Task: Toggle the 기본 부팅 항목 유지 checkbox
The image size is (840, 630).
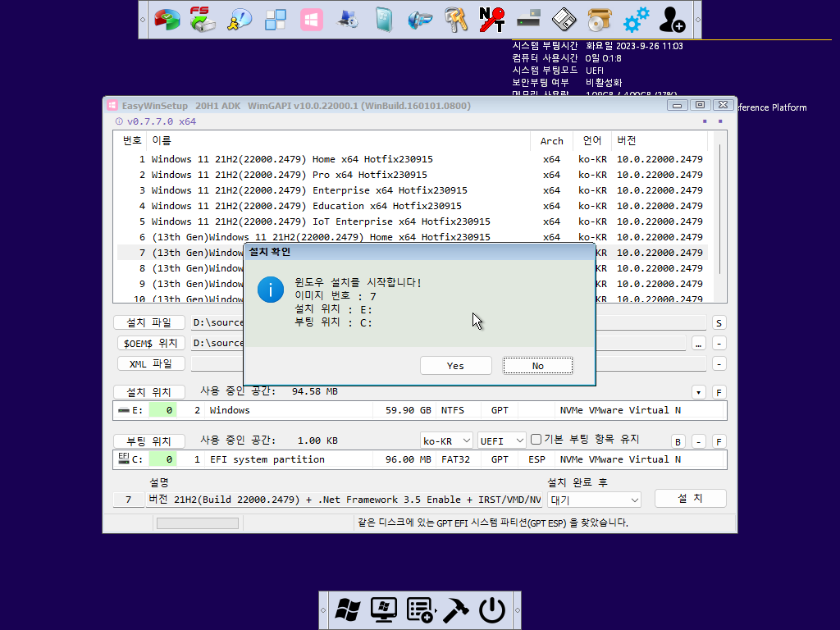Action: click(x=536, y=440)
